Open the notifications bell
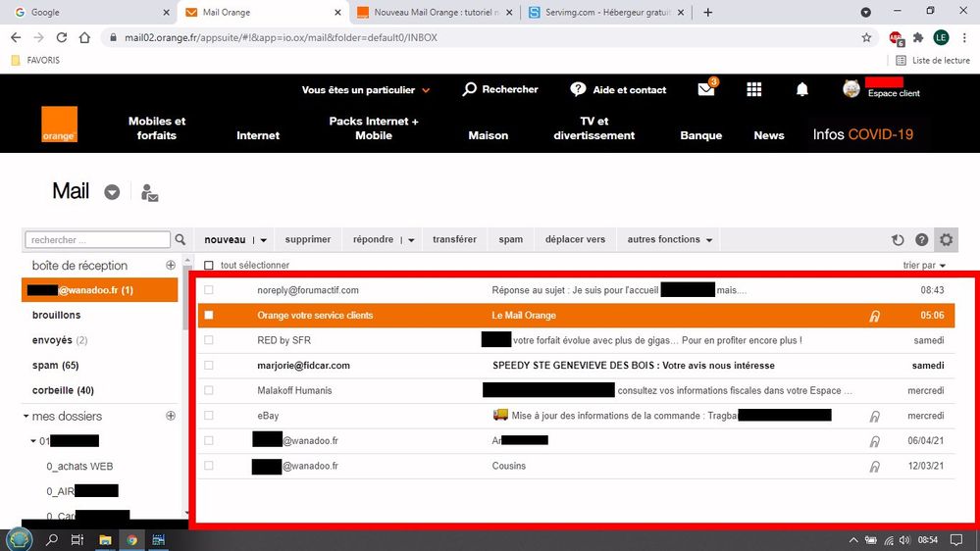 [801, 89]
